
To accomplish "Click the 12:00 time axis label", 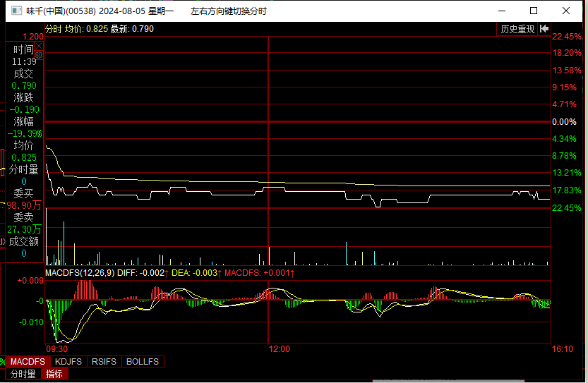I will coord(280,349).
